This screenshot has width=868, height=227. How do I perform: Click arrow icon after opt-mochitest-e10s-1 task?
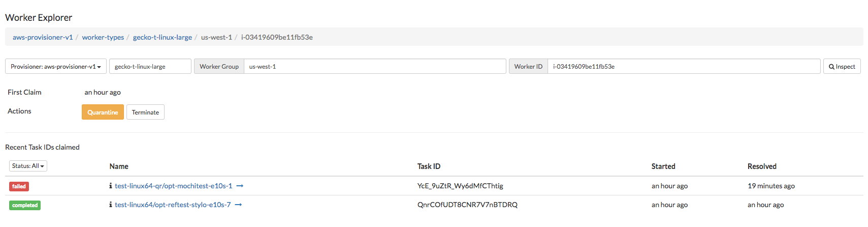coord(240,186)
